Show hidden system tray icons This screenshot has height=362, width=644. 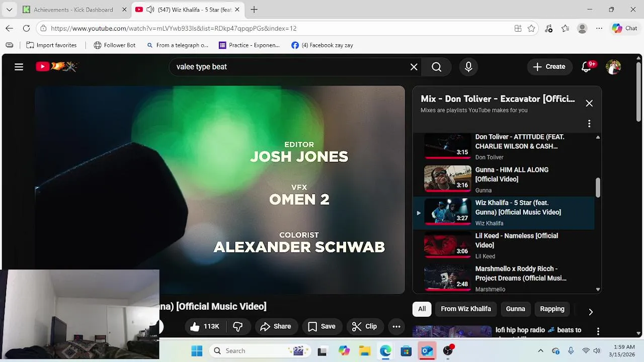(541, 351)
